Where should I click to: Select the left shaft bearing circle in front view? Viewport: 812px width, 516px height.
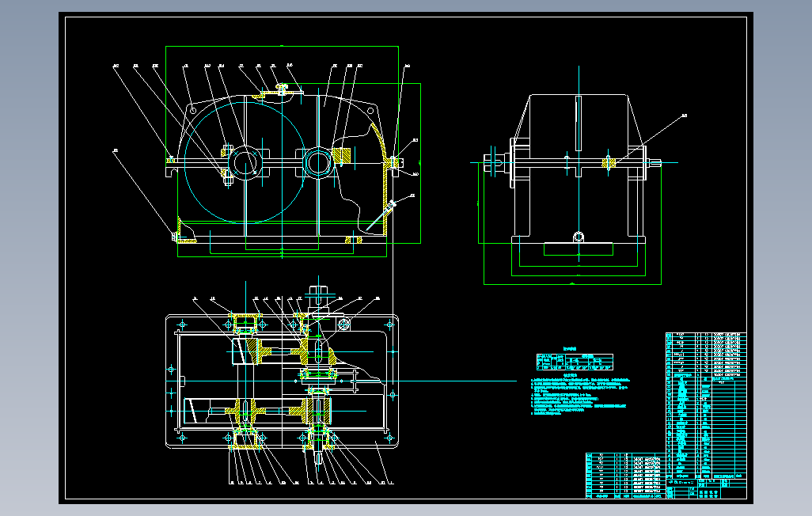pos(245,163)
